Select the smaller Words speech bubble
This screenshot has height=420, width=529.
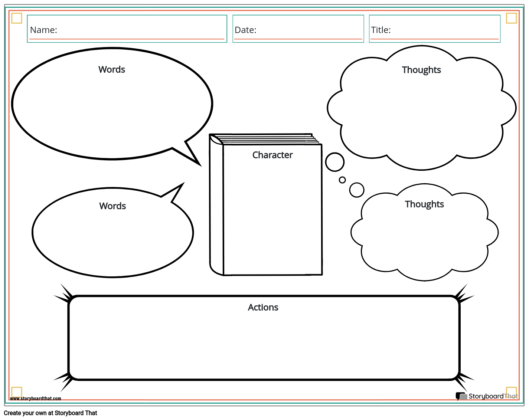112,234
